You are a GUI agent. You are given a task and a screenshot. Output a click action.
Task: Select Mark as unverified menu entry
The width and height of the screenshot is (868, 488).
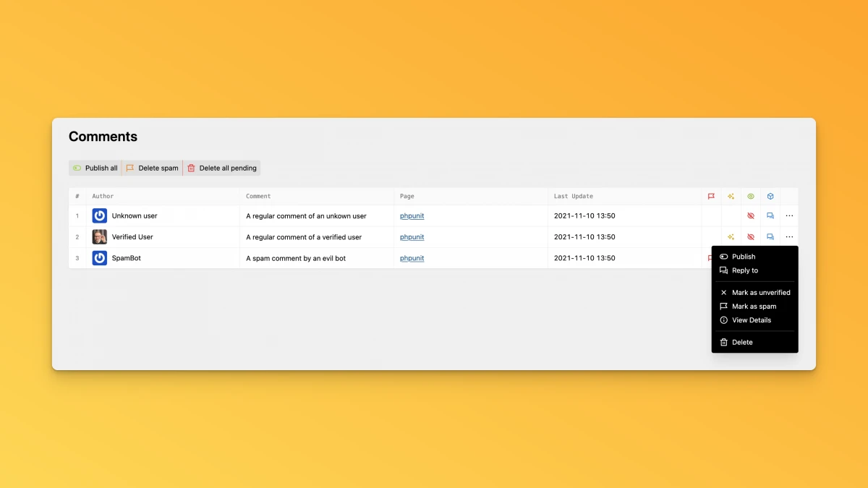tap(754, 293)
